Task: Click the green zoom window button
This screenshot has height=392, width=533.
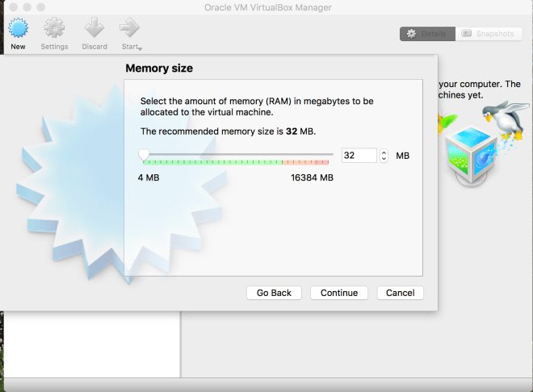Action: pos(41,7)
